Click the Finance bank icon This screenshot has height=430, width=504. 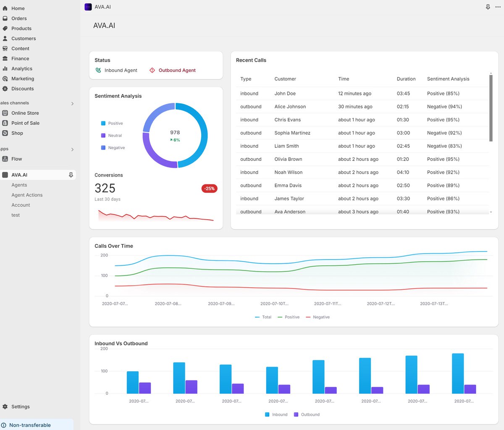coord(5,59)
